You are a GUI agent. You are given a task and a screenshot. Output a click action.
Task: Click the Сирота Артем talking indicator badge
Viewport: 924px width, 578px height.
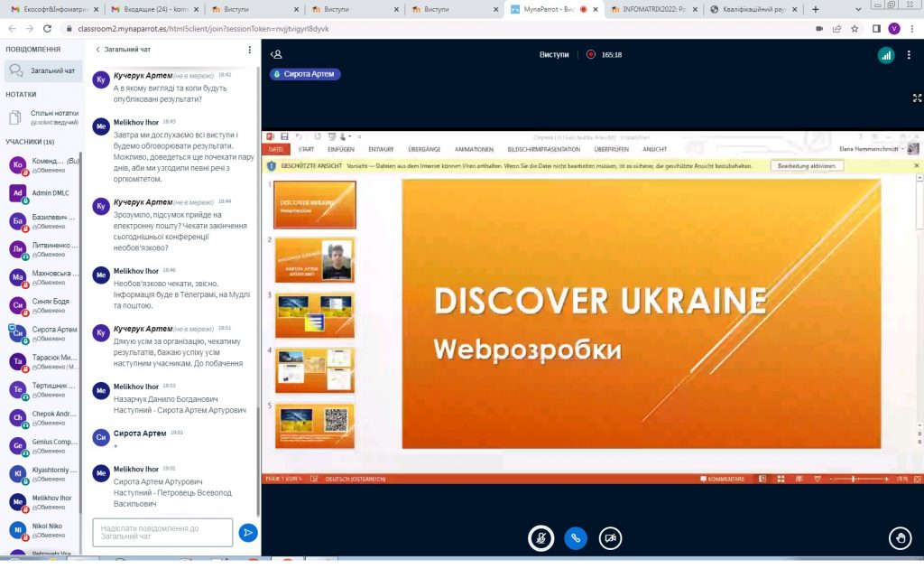(x=305, y=74)
